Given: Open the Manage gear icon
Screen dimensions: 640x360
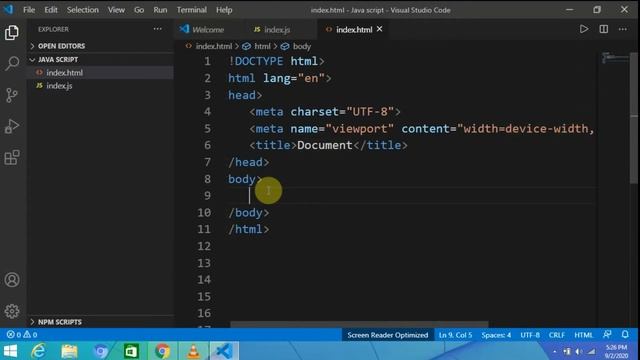Looking at the screenshot, I should [x=12, y=311].
